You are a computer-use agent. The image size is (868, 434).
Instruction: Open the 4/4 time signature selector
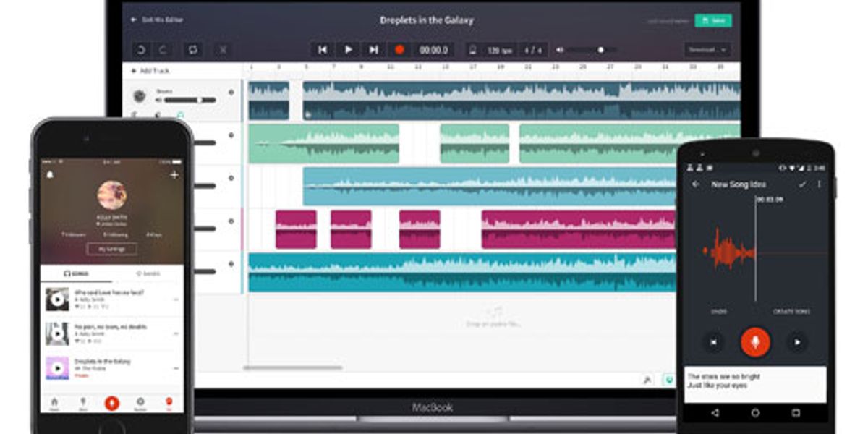(533, 49)
